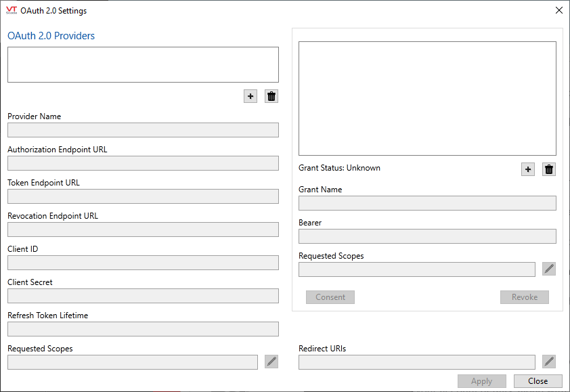This screenshot has height=392, width=570.
Task: Click the VTScada logo in title bar
Action: [x=11, y=11]
